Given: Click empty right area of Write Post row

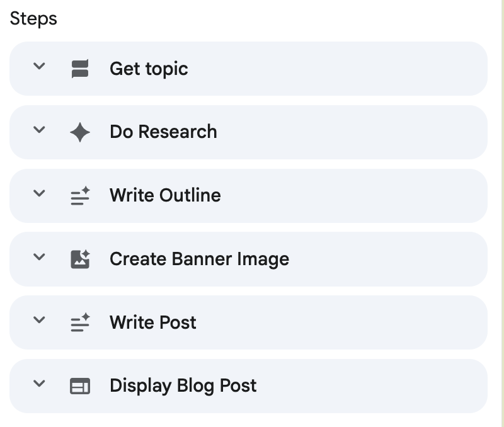Looking at the screenshot, I should tap(378, 323).
